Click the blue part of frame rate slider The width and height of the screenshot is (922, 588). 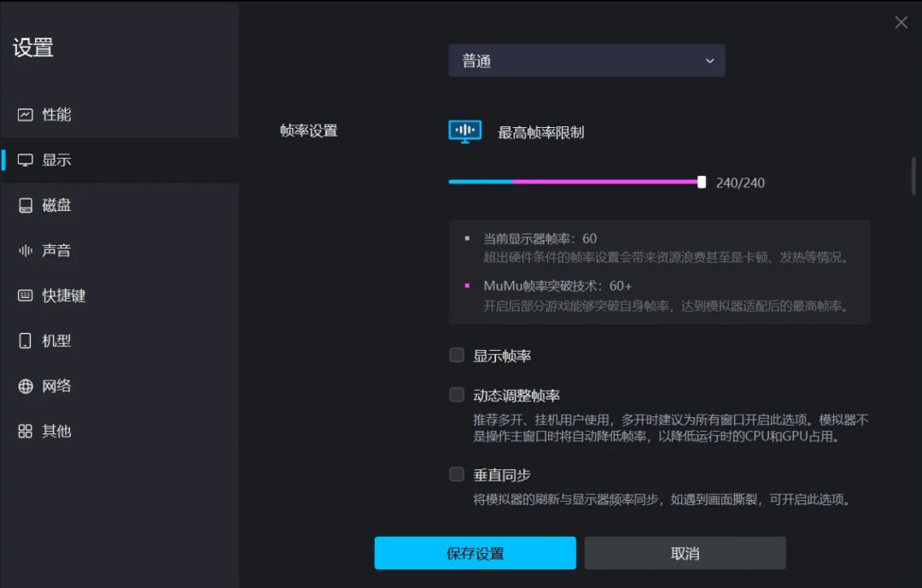point(481,183)
